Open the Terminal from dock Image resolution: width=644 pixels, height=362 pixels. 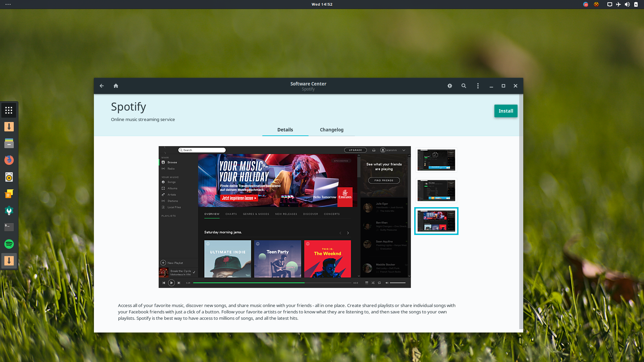[x=9, y=227]
